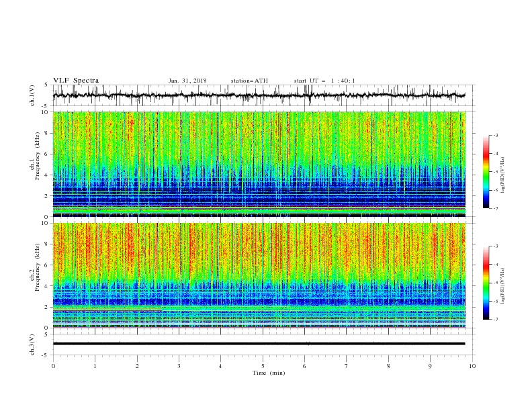The height and width of the screenshot is (411, 532).
Task: Click the time axis tick label "1"
Action: 95,366
